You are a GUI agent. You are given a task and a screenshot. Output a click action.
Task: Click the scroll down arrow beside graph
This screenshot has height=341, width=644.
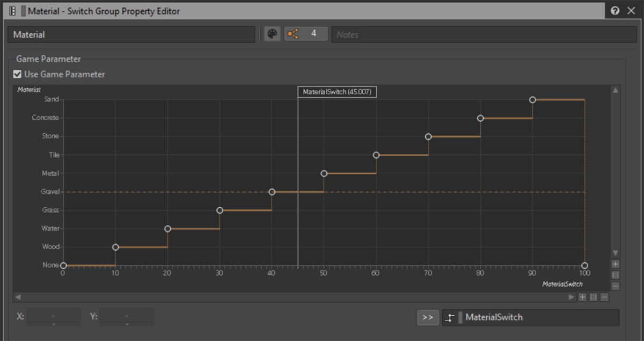pos(616,253)
